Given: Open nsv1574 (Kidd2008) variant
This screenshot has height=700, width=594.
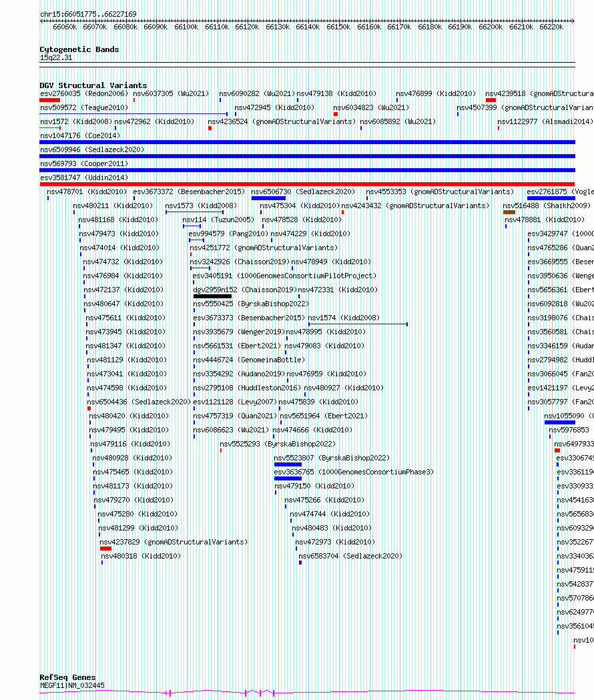Looking at the screenshot, I should (x=344, y=318).
